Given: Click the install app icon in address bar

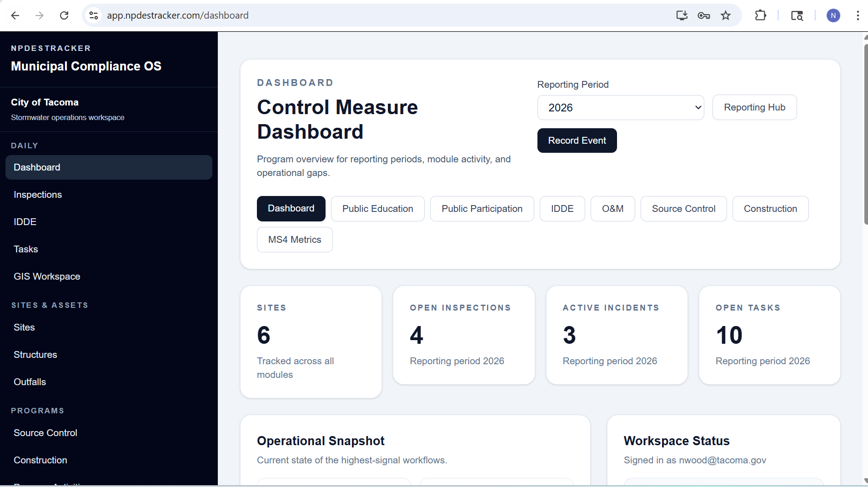Looking at the screenshot, I should pyautogui.click(x=682, y=15).
